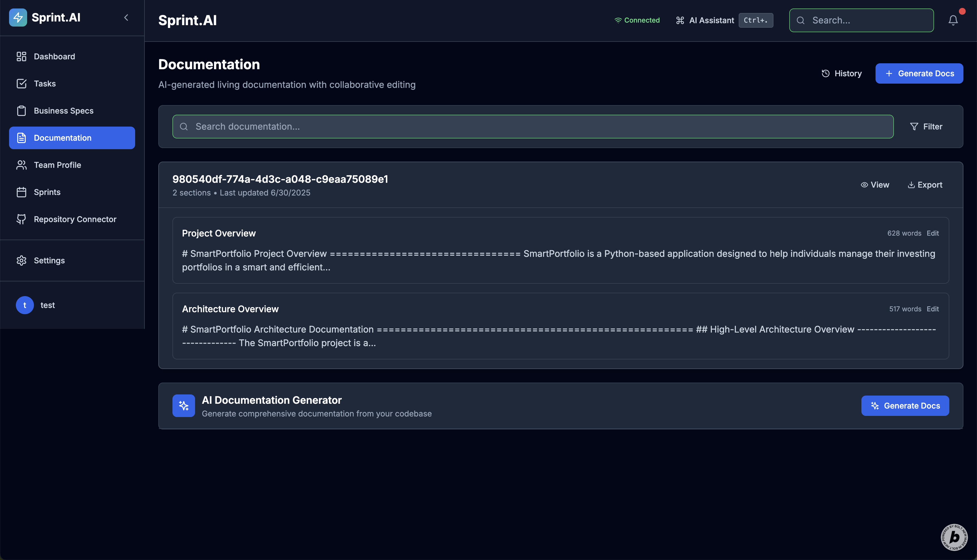Open documentation History
Screen dimensions: 977x560
tap(842, 73)
